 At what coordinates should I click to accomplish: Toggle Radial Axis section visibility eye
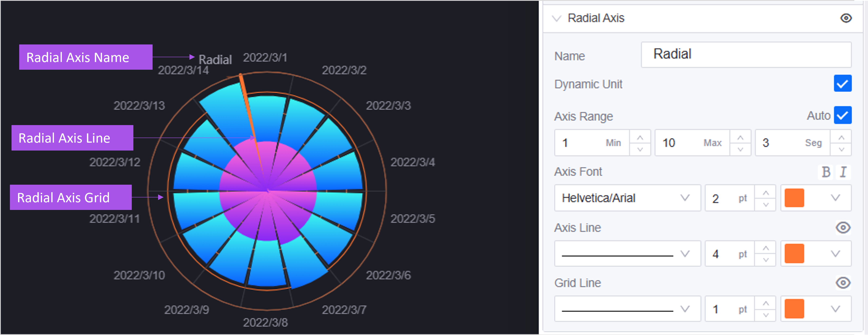coord(846,18)
